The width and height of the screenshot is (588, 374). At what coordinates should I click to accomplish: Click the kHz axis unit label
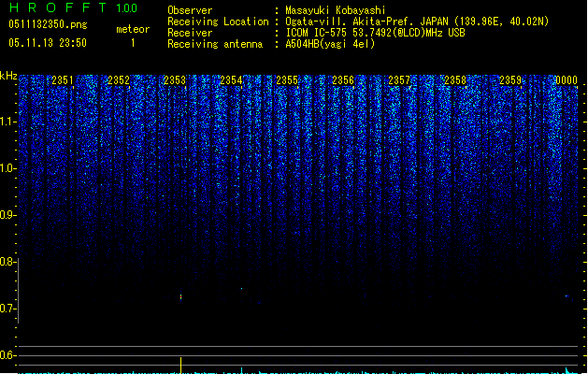(8, 76)
